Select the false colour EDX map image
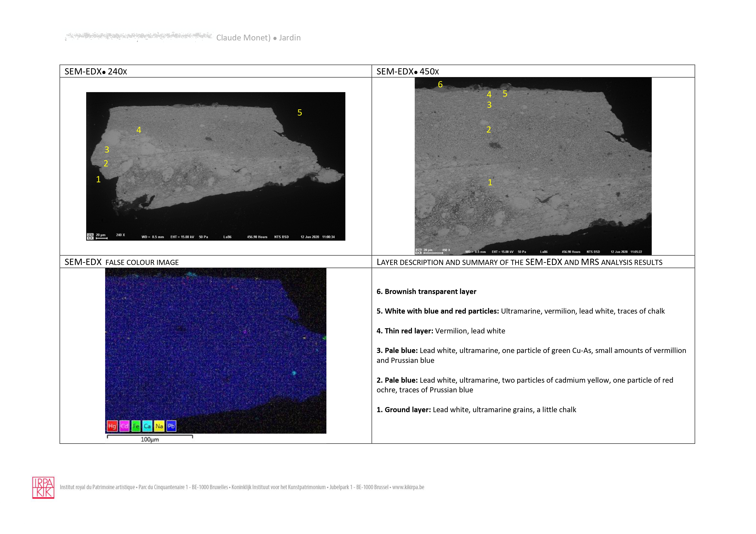This screenshot has width=756, height=534. [216, 350]
